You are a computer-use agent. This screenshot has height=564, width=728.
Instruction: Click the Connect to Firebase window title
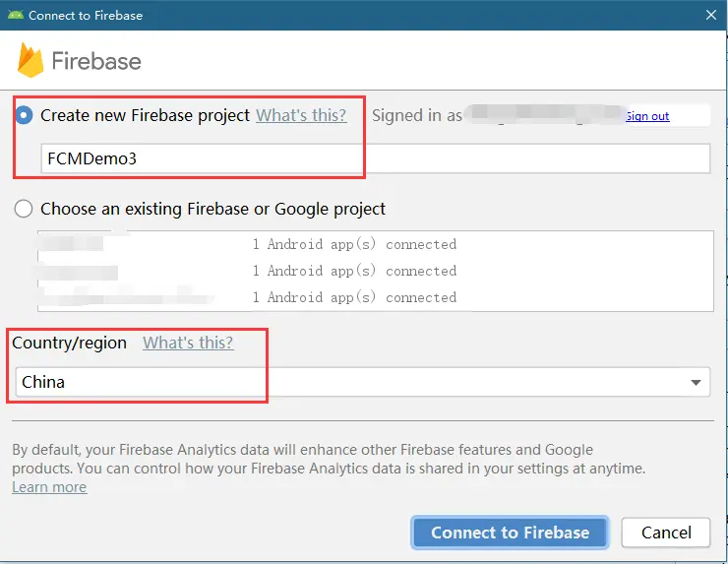[86, 15]
